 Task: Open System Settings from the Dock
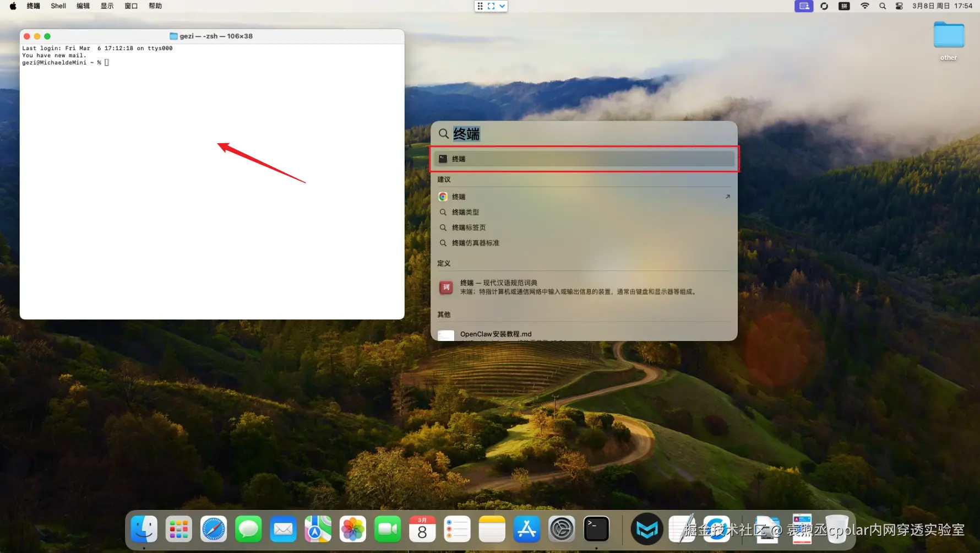(562, 529)
